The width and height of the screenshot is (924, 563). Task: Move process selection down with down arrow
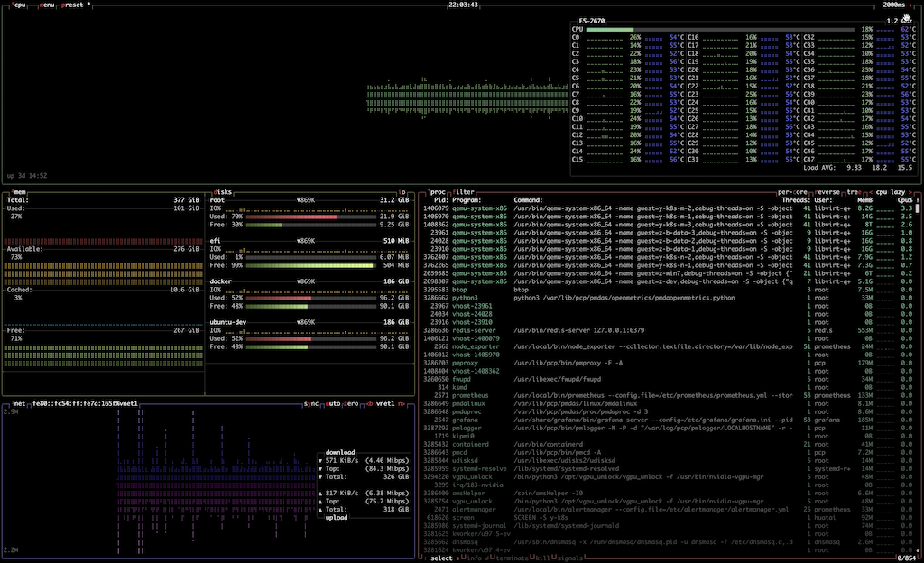point(457,558)
